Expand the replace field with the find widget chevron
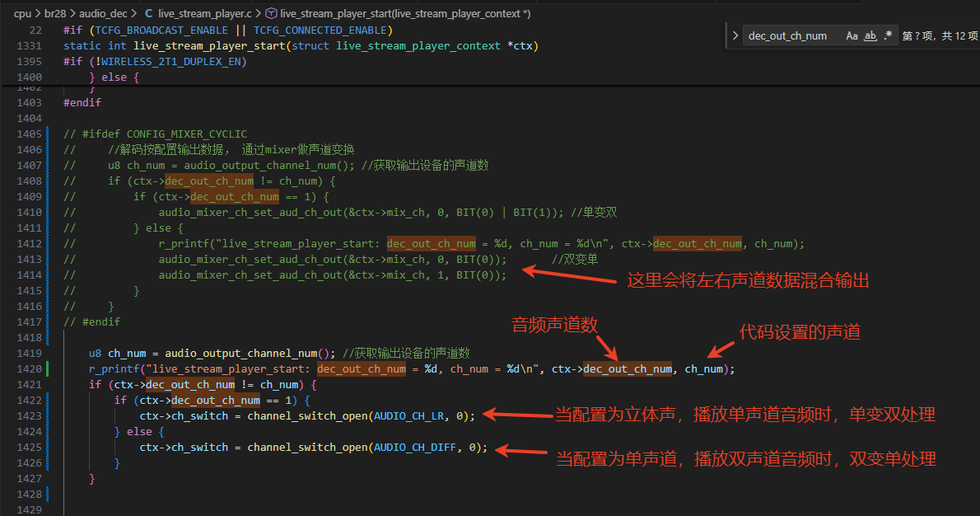The width and height of the screenshot is (980, 516). pyautogui.click(x=735, y=35)
